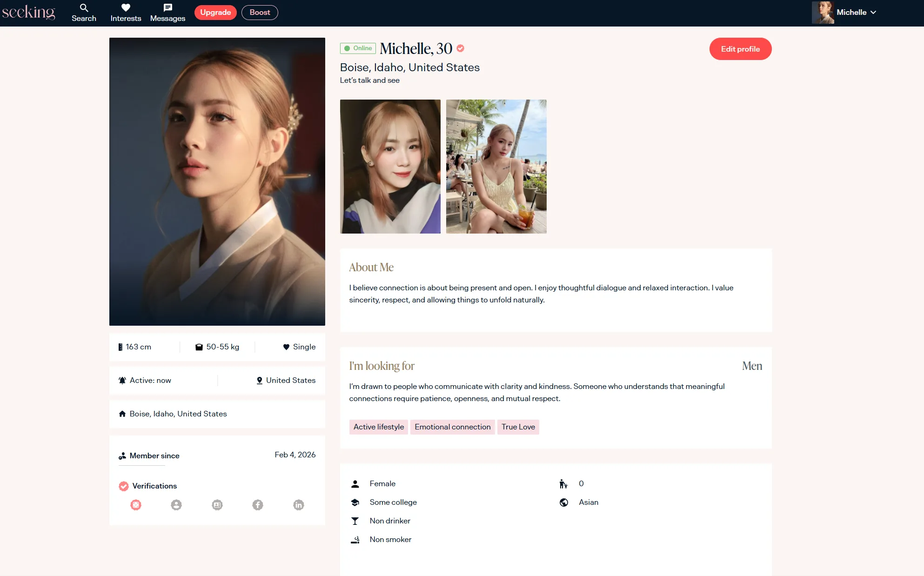Click the ID card verification badge
Image resolution: width=924 pixels, height=576 pixels.
[217, 505]
